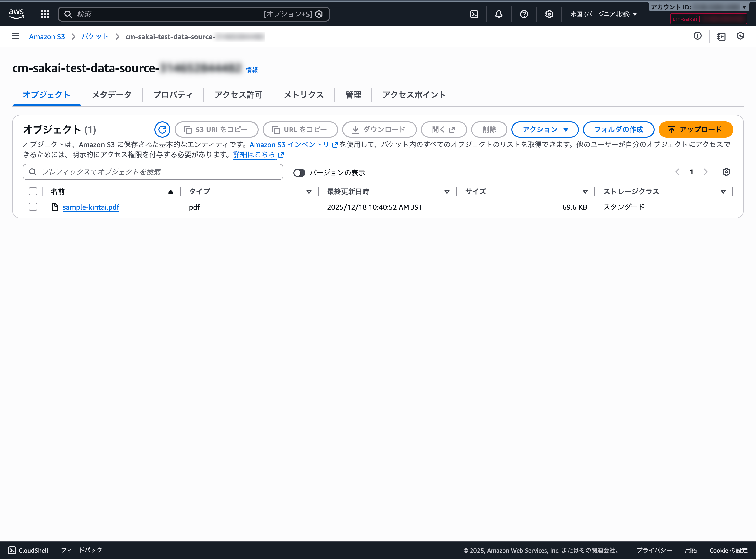Image resolution: width=756 pixels, height=559 pixels.
Task: Focus the prefix object search field
Action: click(x=153, y=172)
